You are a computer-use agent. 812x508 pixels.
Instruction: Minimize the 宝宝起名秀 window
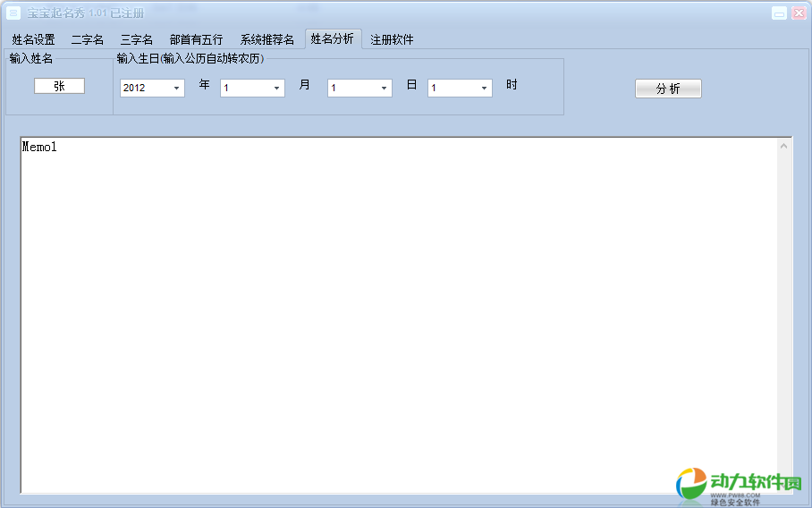pyautogui.click(x=780, y=13)
